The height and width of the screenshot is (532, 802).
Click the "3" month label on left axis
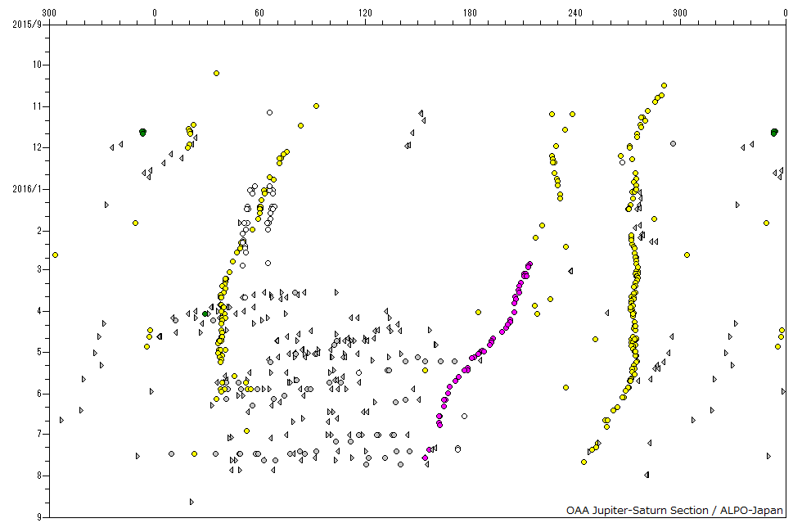[x=39, y=269]
